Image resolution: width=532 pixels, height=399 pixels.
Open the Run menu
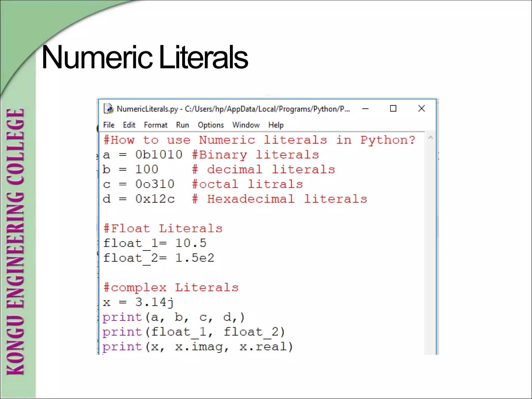click(x=182, y=125)
